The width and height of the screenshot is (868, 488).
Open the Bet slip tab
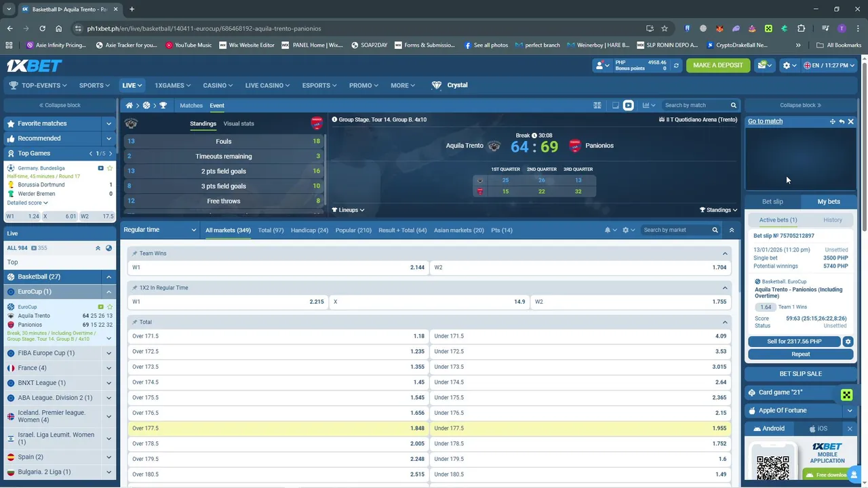[x=772, y=201]
